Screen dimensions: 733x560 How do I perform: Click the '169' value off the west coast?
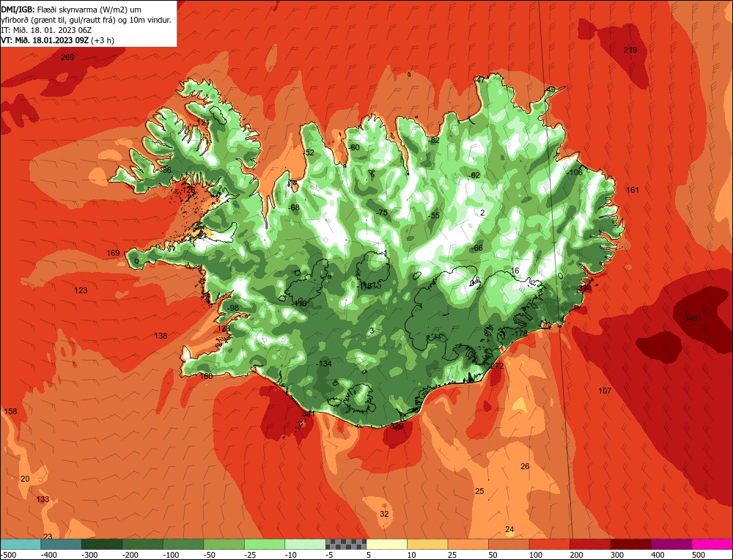113,253
